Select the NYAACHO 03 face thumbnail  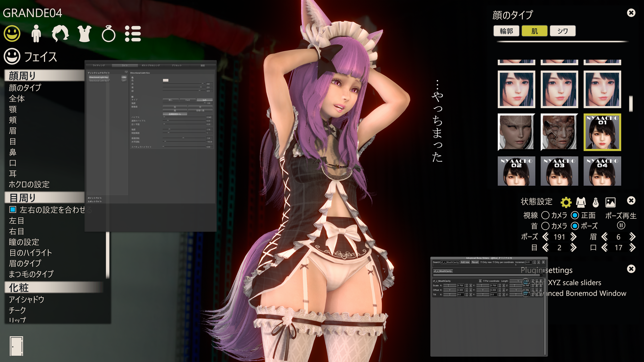pyautogui.click(x=559, y=171)
